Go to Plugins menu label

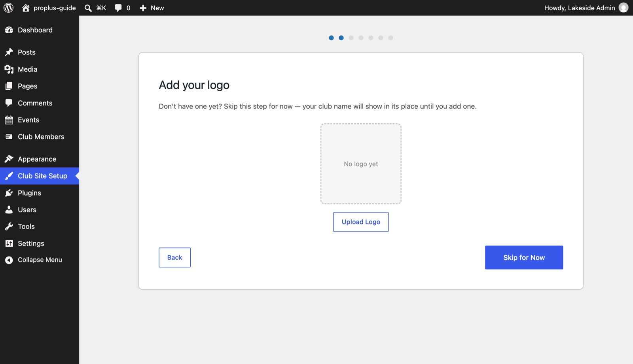point(29,193)
